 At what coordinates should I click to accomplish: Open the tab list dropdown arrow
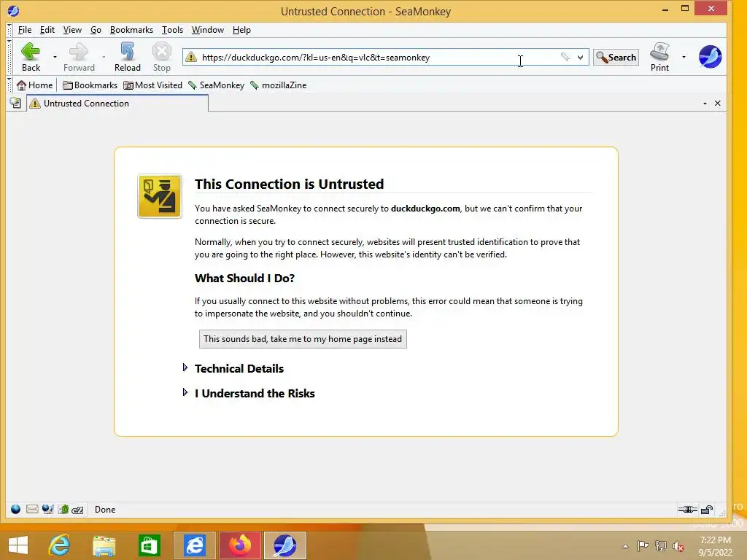tap(705, 104)
